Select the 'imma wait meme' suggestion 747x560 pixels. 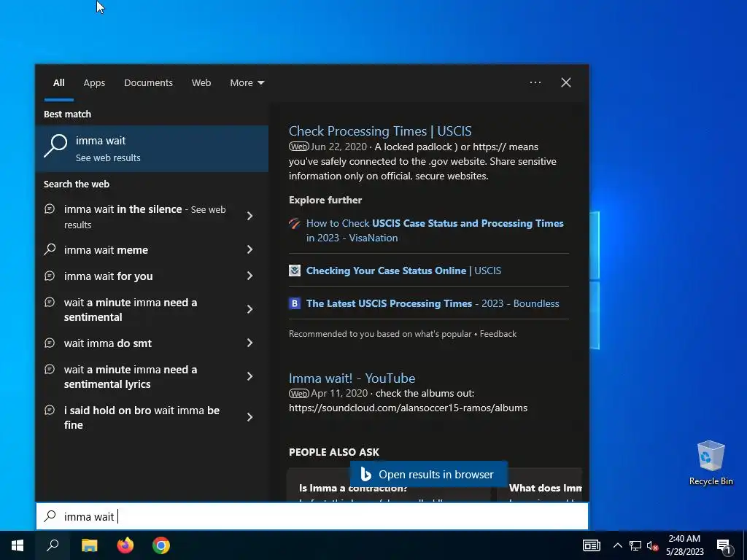pos(106,249)
